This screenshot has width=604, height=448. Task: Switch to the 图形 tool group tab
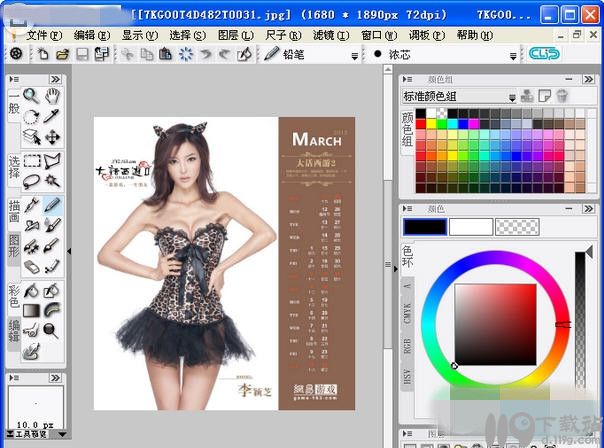click(x=14, y=246)
